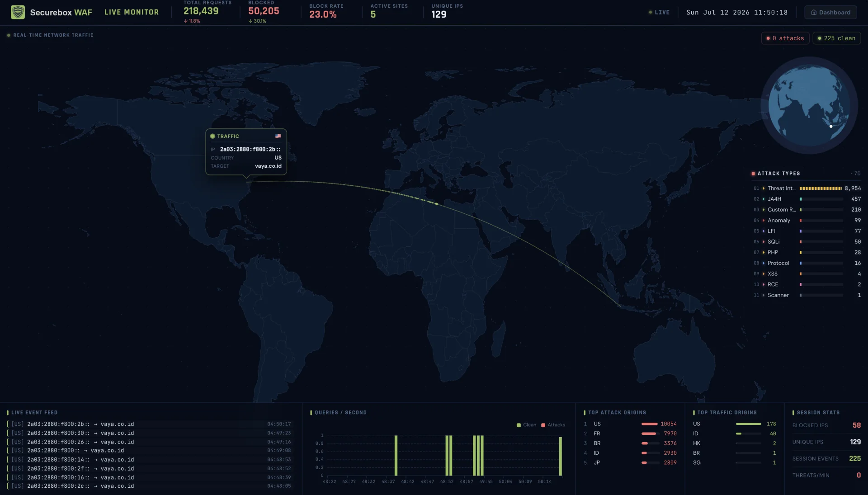This screenshot has height=495, width=868.
Task: Open event 2a03:2880:f800:2c:: in live feed
Action: click(x=149, y=486)
